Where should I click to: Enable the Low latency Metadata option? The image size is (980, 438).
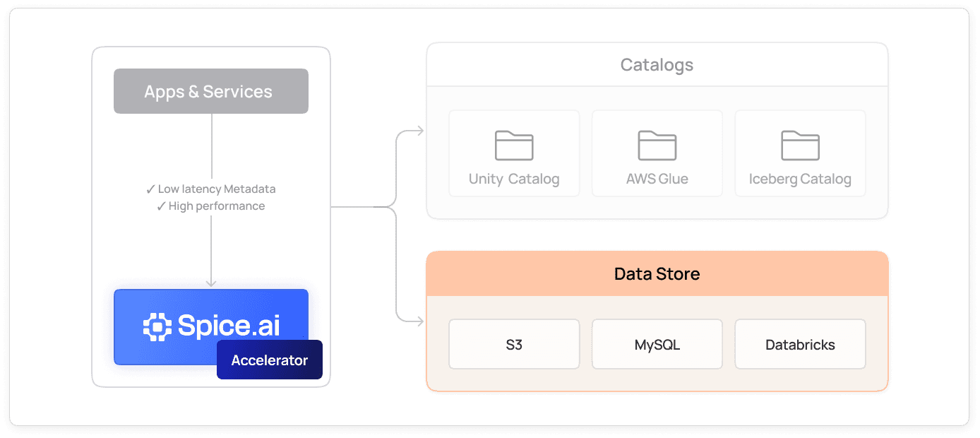click(x=210, y=189)
